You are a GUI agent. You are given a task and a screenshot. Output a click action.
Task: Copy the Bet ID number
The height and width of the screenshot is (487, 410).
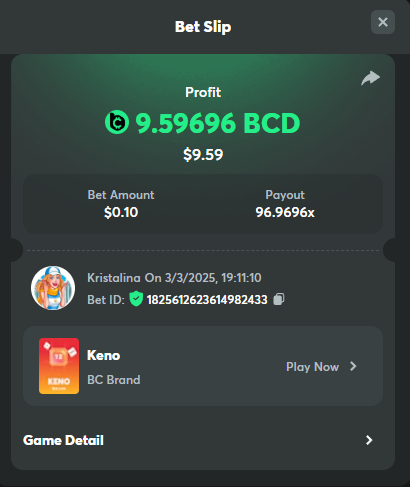coord(279,299)
